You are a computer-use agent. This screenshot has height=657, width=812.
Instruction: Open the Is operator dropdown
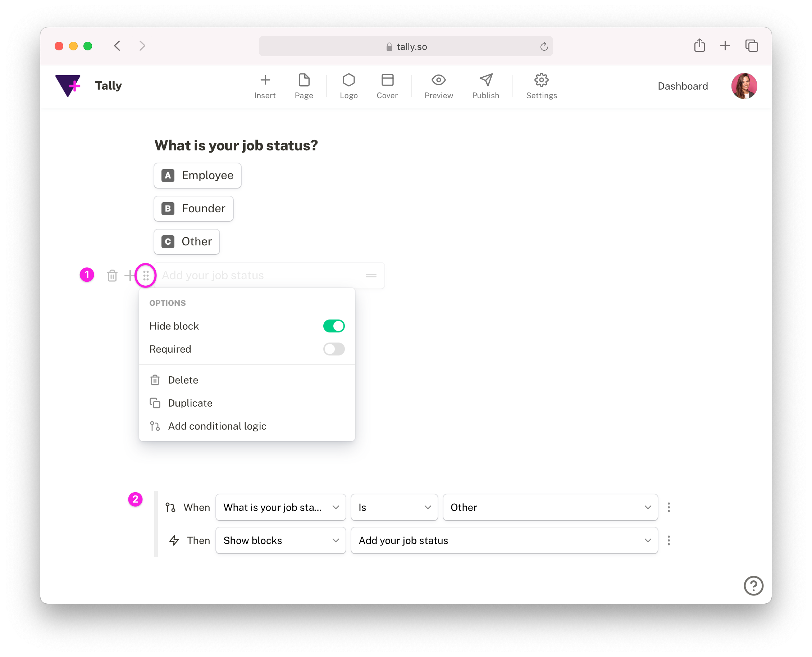click(394, 507)
